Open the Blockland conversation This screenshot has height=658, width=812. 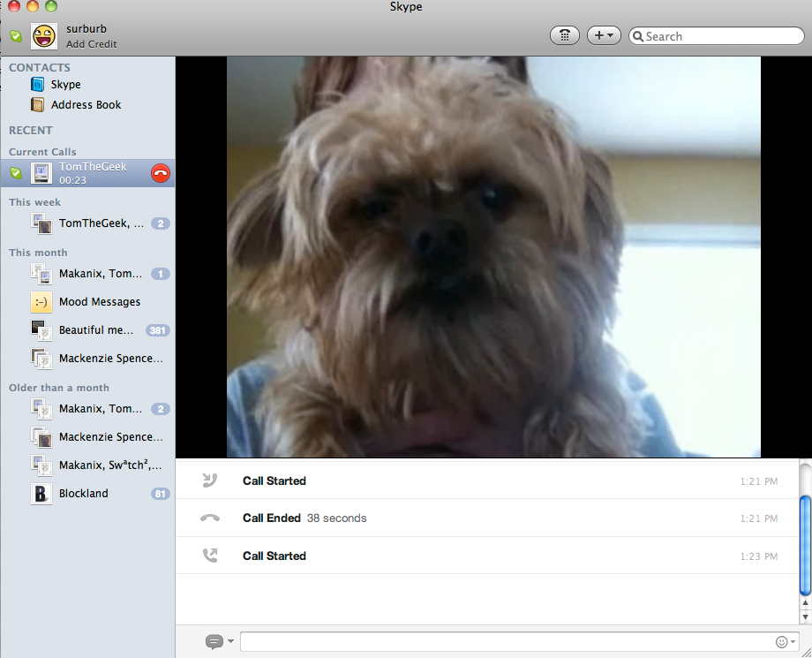pos(83,494)
